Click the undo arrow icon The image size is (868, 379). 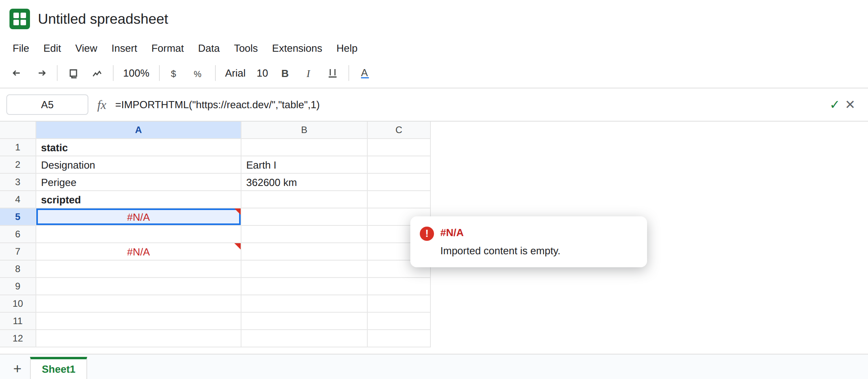coord(16,73)
